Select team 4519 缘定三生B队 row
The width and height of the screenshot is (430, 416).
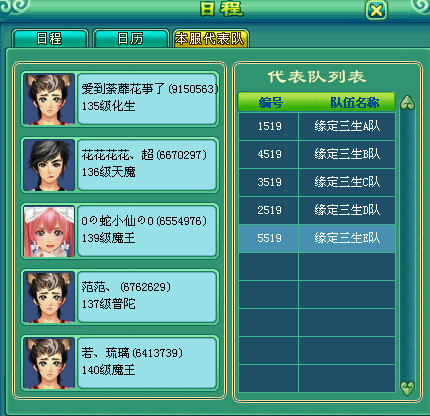click(317, 154)
